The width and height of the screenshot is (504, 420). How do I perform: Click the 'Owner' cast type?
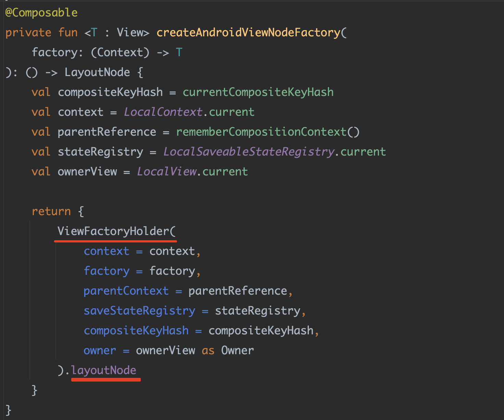coord(238,350)
